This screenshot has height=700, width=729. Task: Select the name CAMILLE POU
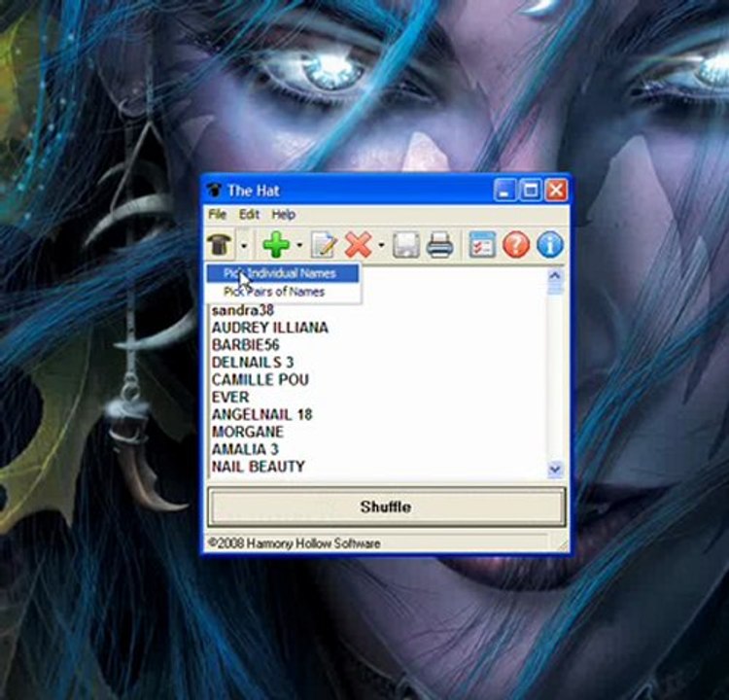pyautogui.click(x=260, y=380)
